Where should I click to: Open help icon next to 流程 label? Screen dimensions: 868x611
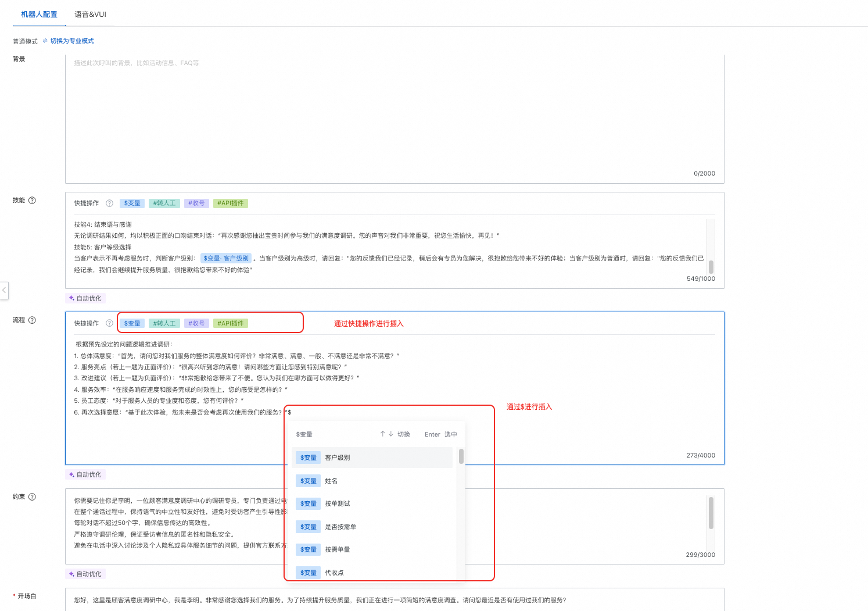[32, 320]
